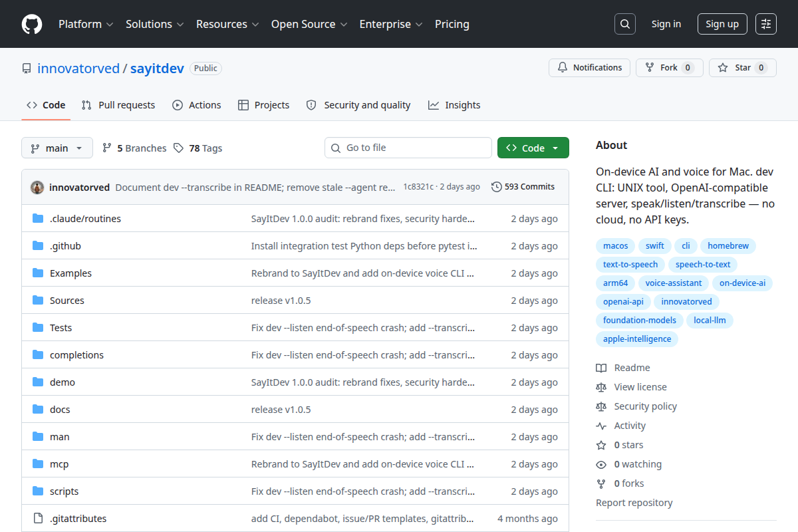The height and width of the screenshot is (532, 798).
Task: Click the innovatorved avatar thumbnail
Action: pyautogui.click(x=37, y=187)
